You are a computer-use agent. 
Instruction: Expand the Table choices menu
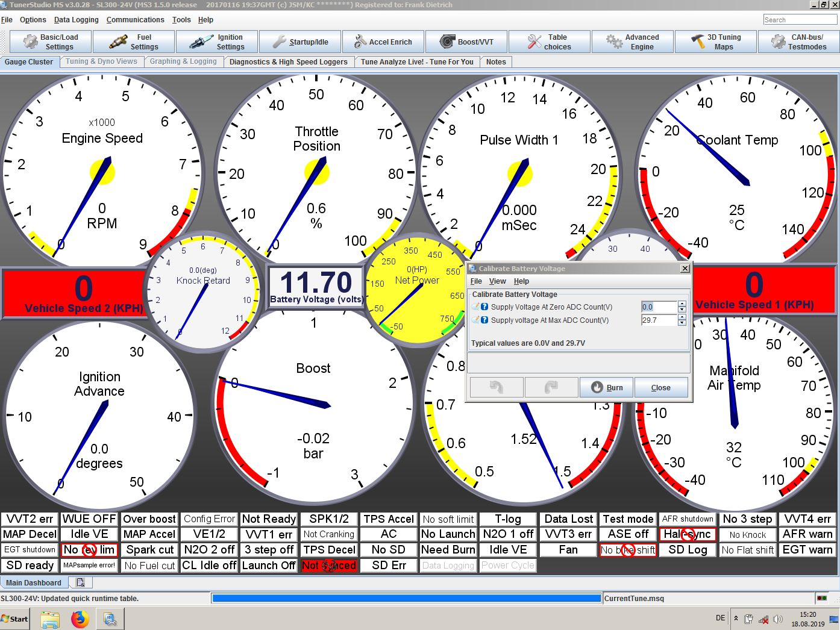coord(549,42)
